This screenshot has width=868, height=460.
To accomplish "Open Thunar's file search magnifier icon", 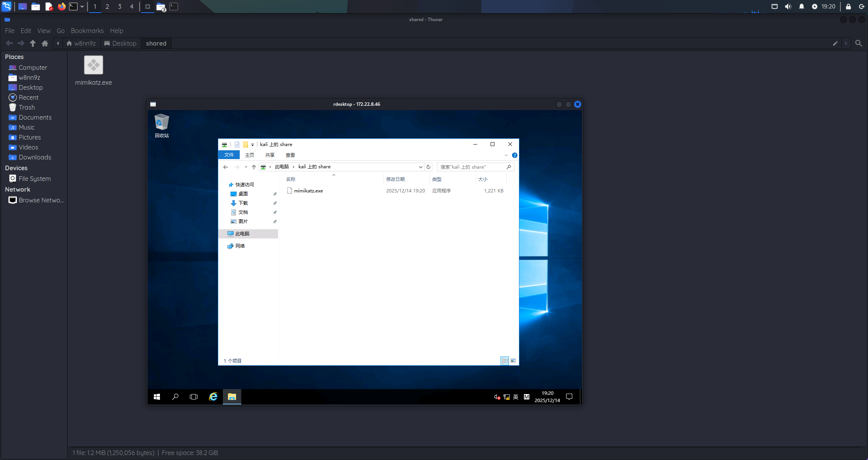I will (x=858, y=43).
